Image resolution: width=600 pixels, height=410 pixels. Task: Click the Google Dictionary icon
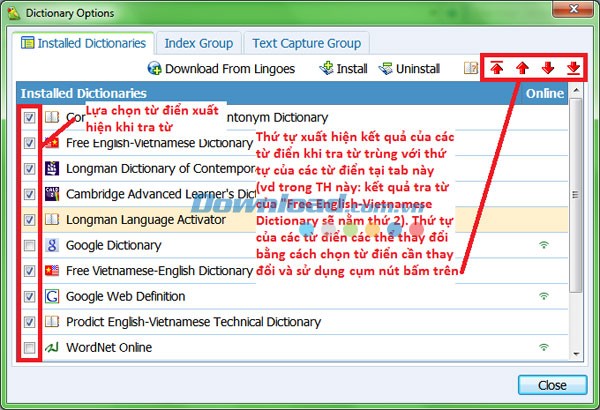click(x=50, y=245)
